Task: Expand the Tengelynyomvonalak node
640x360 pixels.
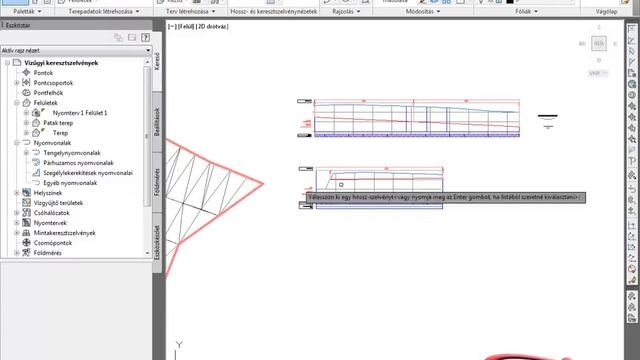Action: [x=26, y=153]
